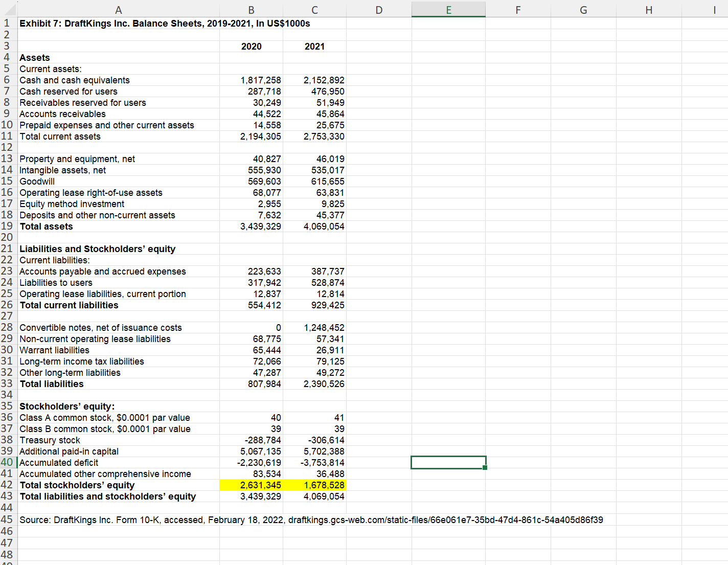Select Convertible notes, net of issuance costs

[x=101, y=328]
